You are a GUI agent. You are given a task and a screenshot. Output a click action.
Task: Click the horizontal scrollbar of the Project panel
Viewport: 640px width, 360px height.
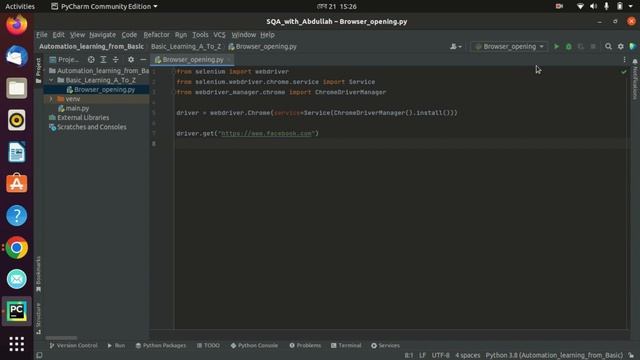point(61,338)
